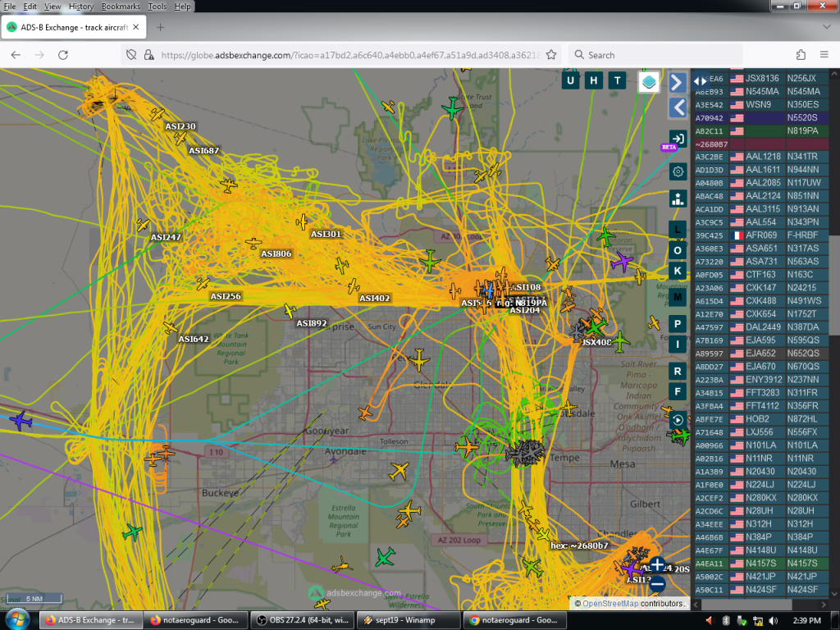Click the right chevron sidebar button
840x630 pixels.
tap(677, 83)
